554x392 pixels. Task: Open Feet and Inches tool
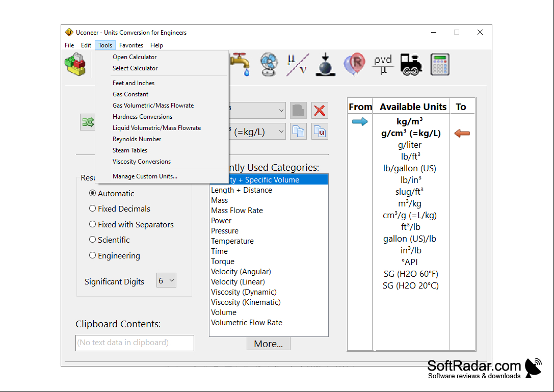pos(162,83)
